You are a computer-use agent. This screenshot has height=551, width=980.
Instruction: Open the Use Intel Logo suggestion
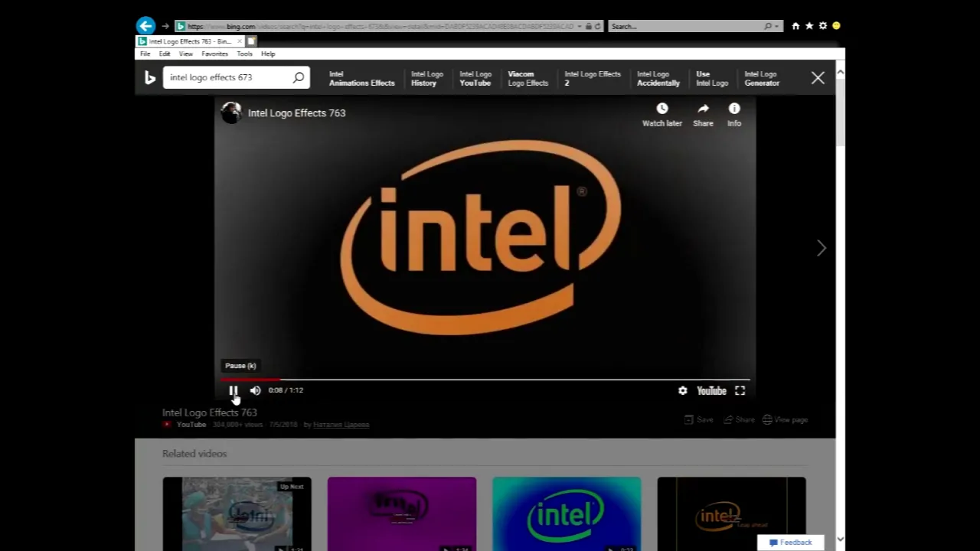(x=712, y=79)
